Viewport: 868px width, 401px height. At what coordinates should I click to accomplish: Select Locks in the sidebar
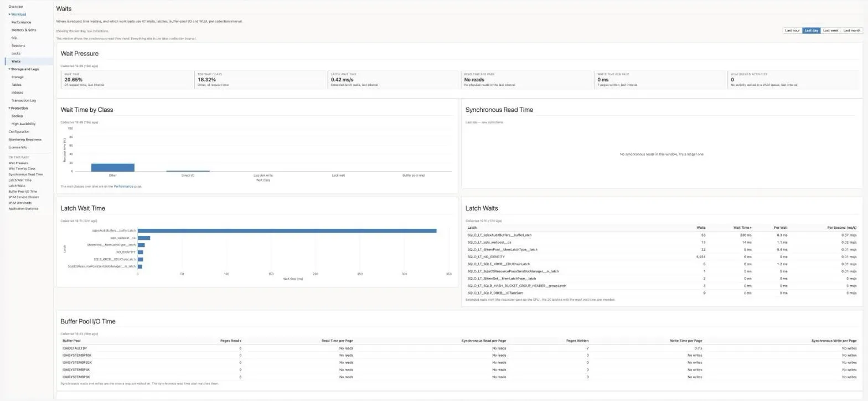click(16, 53)
